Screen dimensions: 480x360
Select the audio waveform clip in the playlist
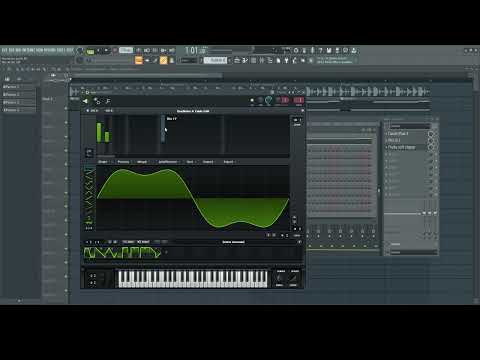[367, 91]
